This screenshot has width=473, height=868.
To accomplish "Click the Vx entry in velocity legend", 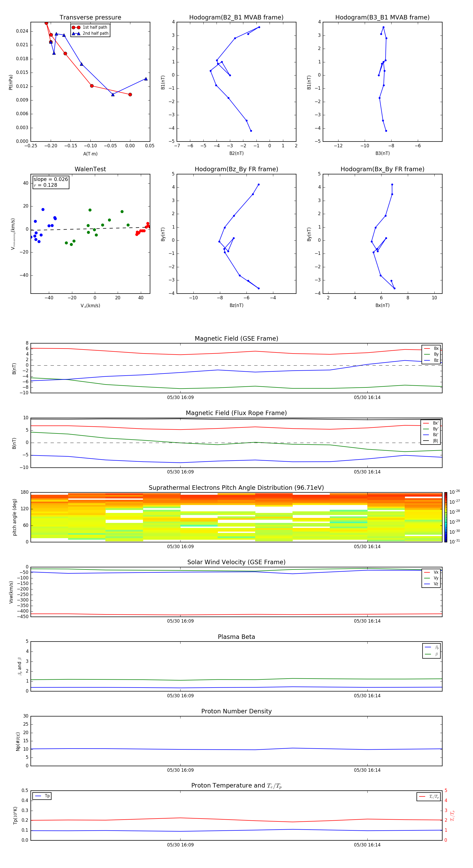I will click(x=431, y=572).
